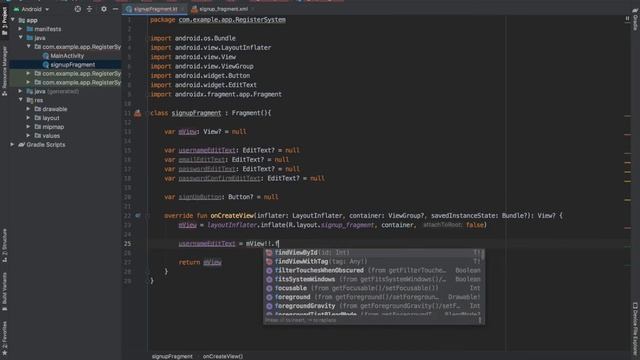Click the class name signupFragment in code
The width and height of the screenshot is (640, 360).
point(196,113)
